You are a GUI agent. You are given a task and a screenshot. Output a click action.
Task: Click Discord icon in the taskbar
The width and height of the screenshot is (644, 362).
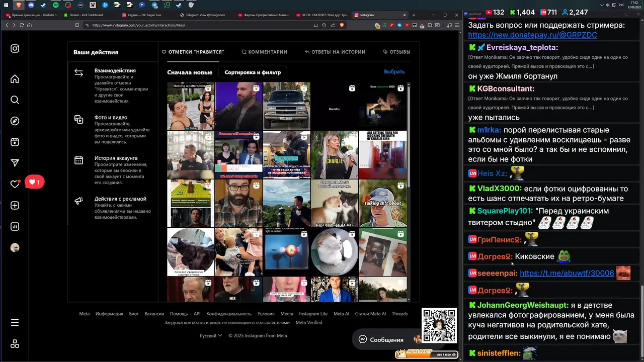point(31,5)
